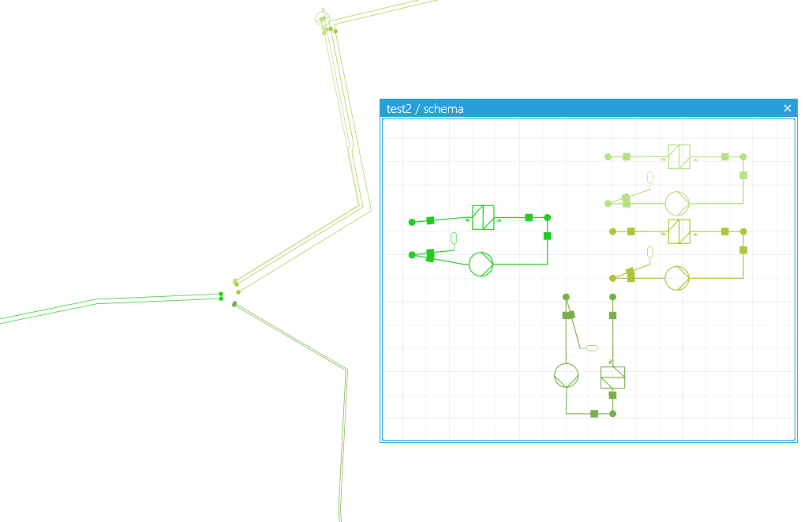812x522 pixels.
Task: Select square on dark green bottom line
Action: point(594,414)
